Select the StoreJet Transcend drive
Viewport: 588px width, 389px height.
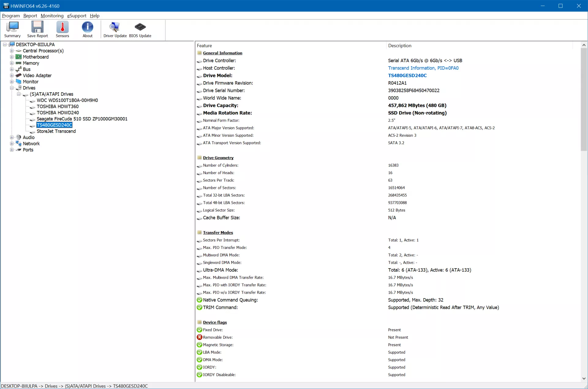coord(56,131)
